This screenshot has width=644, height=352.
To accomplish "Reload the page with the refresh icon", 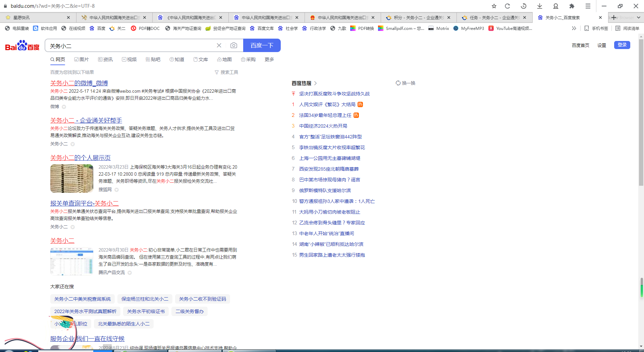I will [507, 6].
